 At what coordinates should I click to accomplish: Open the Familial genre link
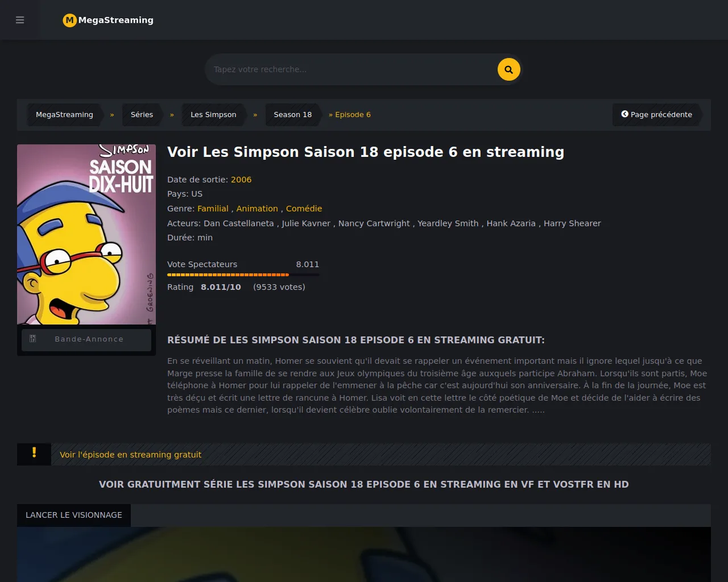click(213, 209)
